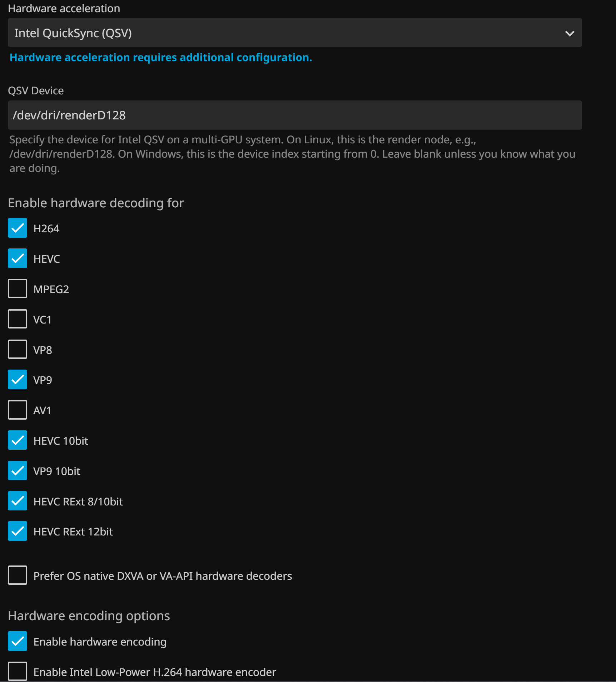Click the HEVC RExt 12bit label text
The height and width of the screenshot is (682, 616).
(x=73, y=532)
